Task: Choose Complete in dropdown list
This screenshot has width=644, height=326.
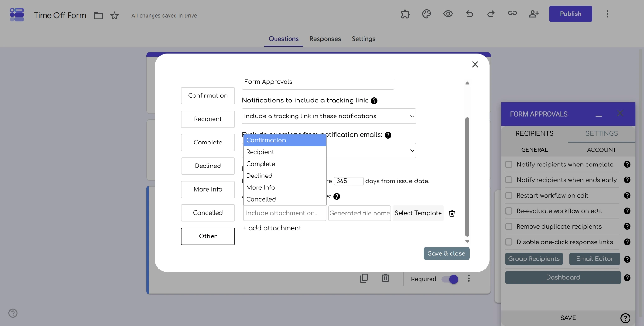Action: click(285, 164)
